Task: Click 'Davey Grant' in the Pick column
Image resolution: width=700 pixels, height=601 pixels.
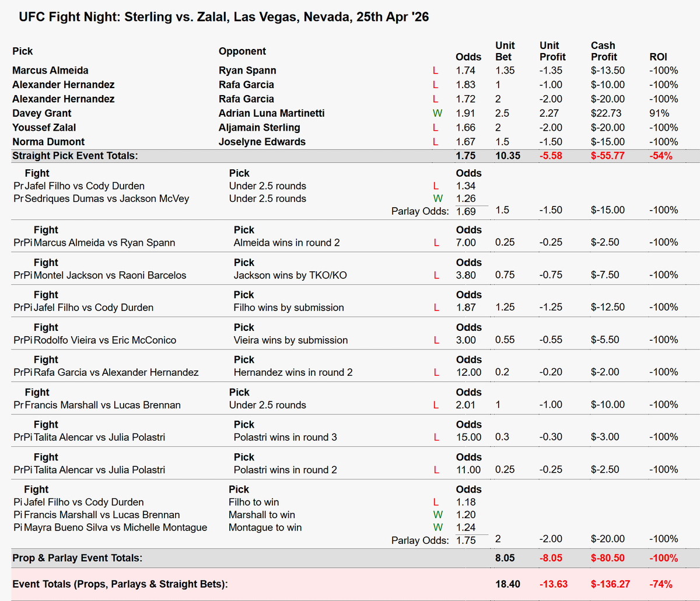Action: point(42,113)
